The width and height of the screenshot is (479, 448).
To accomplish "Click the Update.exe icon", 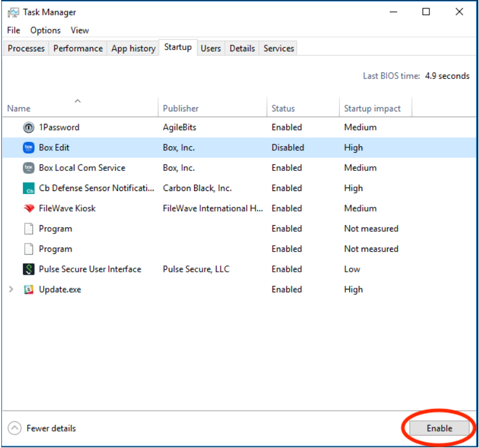I will point(29,290).
